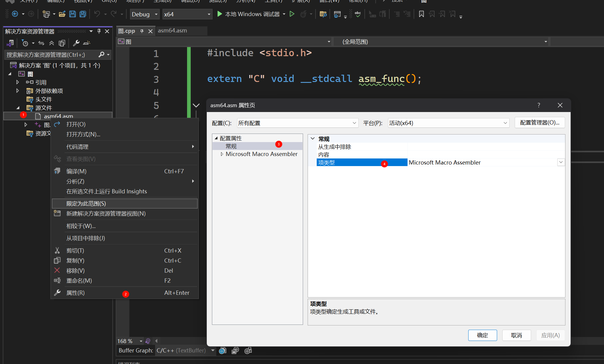The width and height of the screenshot is (604, 364).
Task: Collapse the 源文件 folder in solution tree
Action: tap(18, 108)
